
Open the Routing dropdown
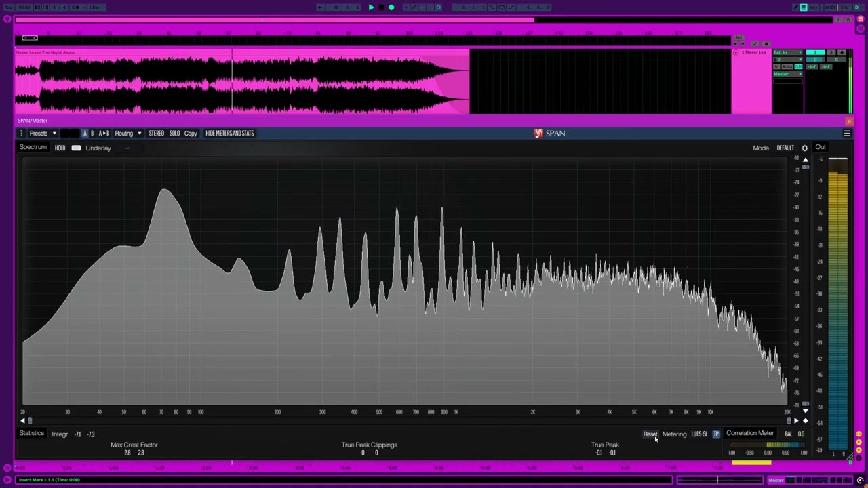[127, 134]
